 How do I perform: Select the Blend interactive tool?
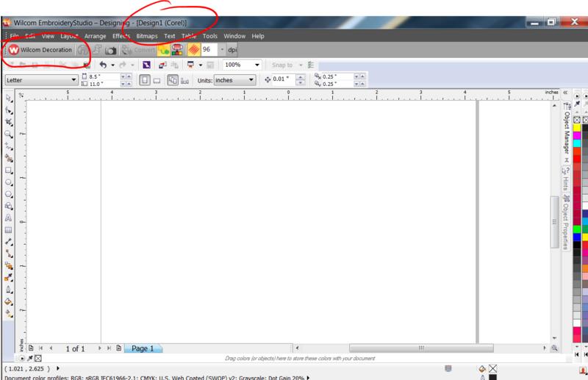[x=8, y=266]
